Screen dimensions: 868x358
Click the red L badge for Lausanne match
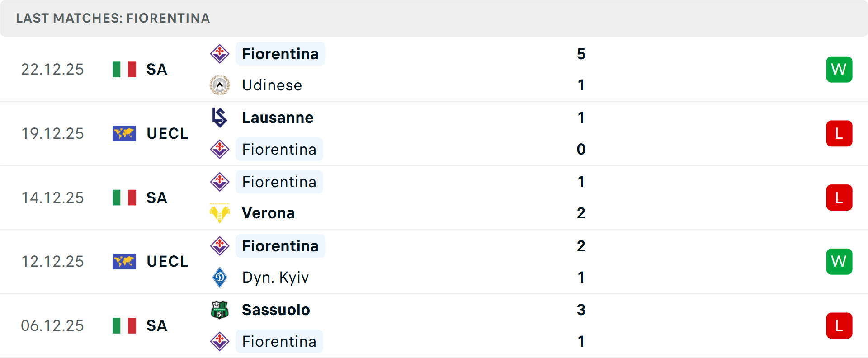pos(839,133)
